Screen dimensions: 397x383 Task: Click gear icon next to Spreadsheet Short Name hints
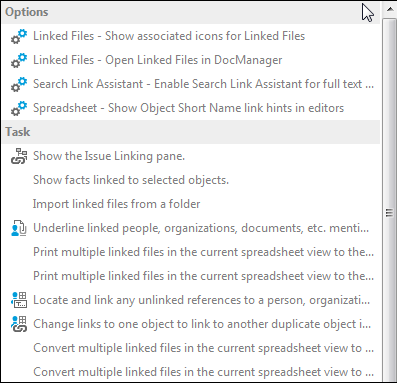(19, 108)
